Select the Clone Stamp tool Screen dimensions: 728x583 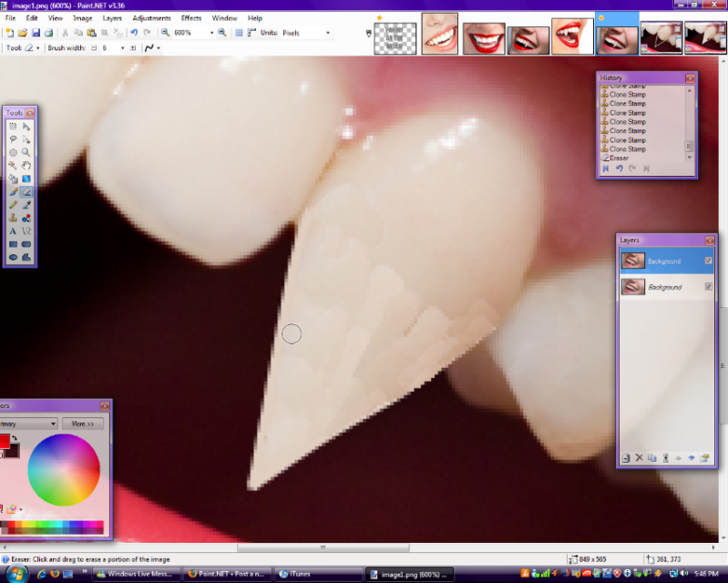pyautogui.click(x=13, y=218)
